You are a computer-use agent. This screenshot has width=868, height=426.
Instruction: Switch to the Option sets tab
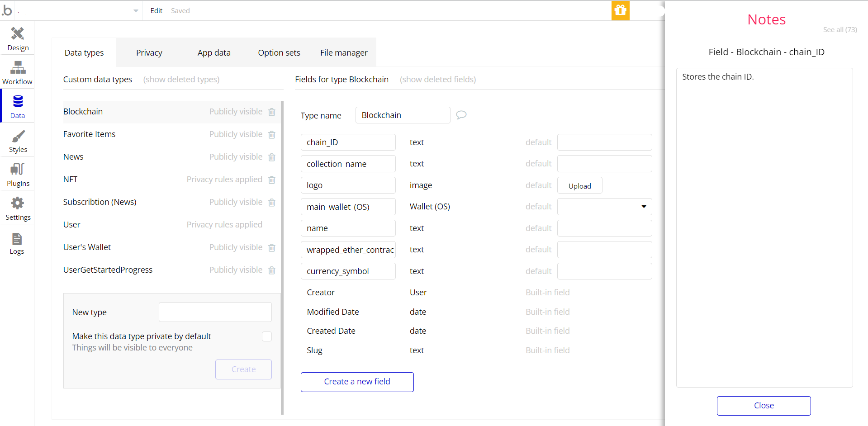(279, 53)
